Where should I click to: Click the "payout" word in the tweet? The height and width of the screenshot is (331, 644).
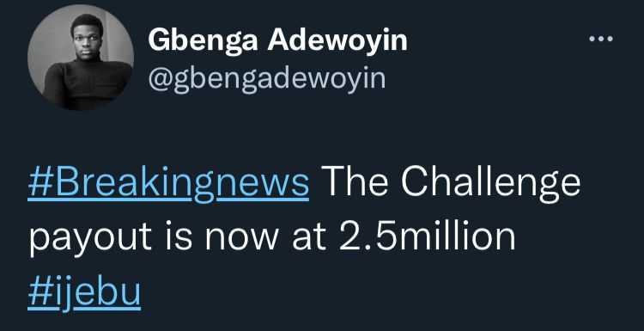tap(90, 240)
